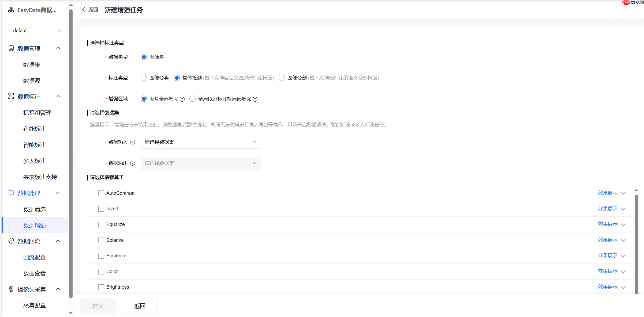The image size is (644, 317).
Task: Click the 数据处理 processing icon
Action: 11,193
